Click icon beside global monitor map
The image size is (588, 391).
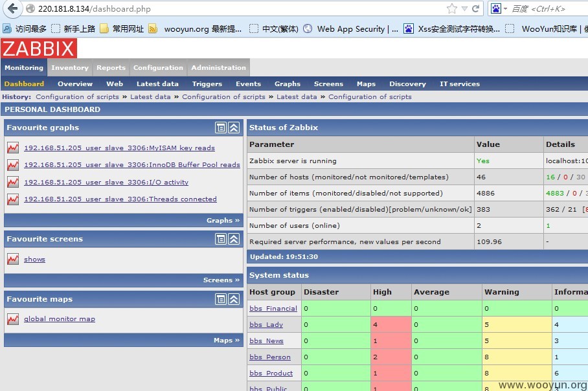[13, 318]
